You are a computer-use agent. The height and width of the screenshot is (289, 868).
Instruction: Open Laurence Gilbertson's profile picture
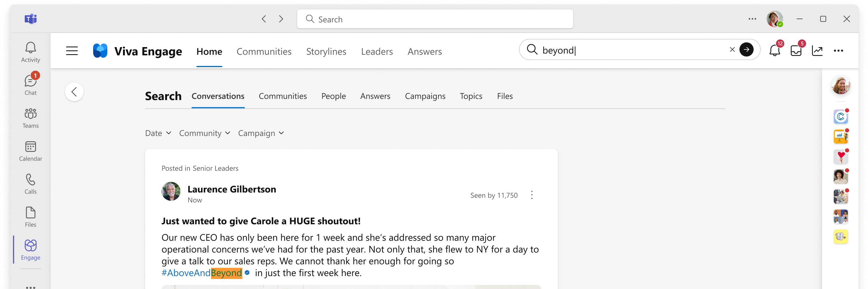(171, 191)
